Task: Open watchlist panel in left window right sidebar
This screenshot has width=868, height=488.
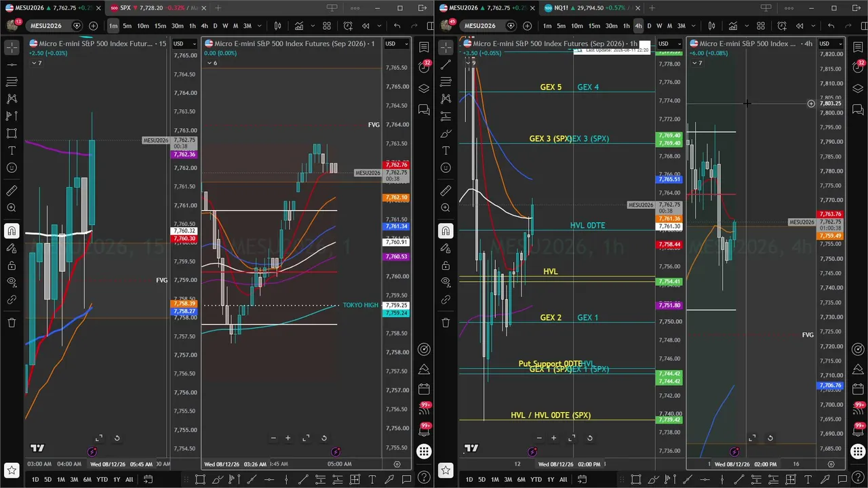Action: pyautogui.click(x=424, y=47)
